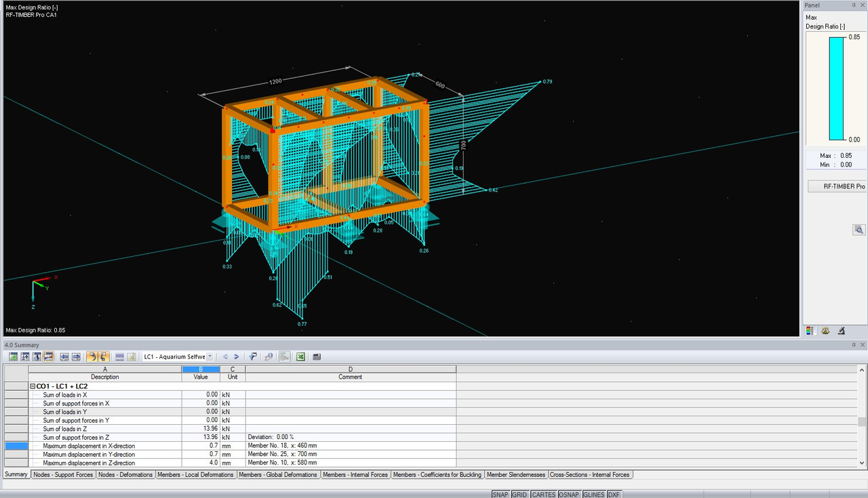Image resolution: width=868 pixels, height=498 pixels.
Task: Click the cyan design ratio color bar
Action: 836,88
